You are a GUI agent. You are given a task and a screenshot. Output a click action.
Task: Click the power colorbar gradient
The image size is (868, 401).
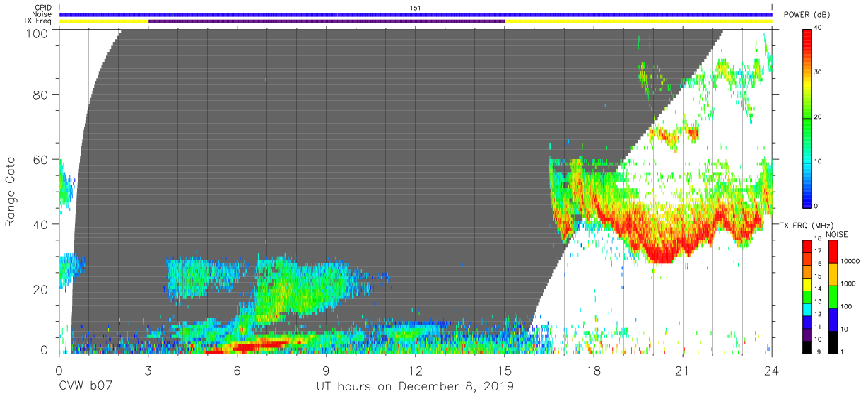[807, 117]
